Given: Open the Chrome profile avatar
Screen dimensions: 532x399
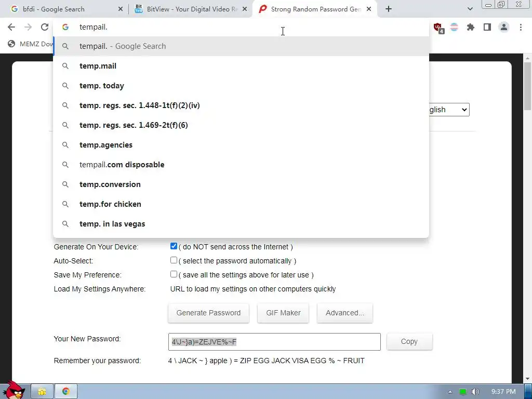Looking at the screenshot, I should pos(504,27).
